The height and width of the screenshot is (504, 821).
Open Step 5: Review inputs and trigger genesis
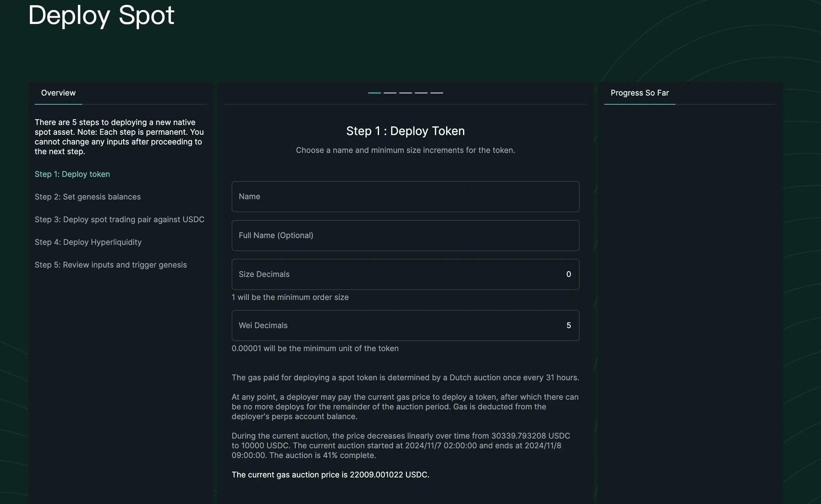click(111, 265)
